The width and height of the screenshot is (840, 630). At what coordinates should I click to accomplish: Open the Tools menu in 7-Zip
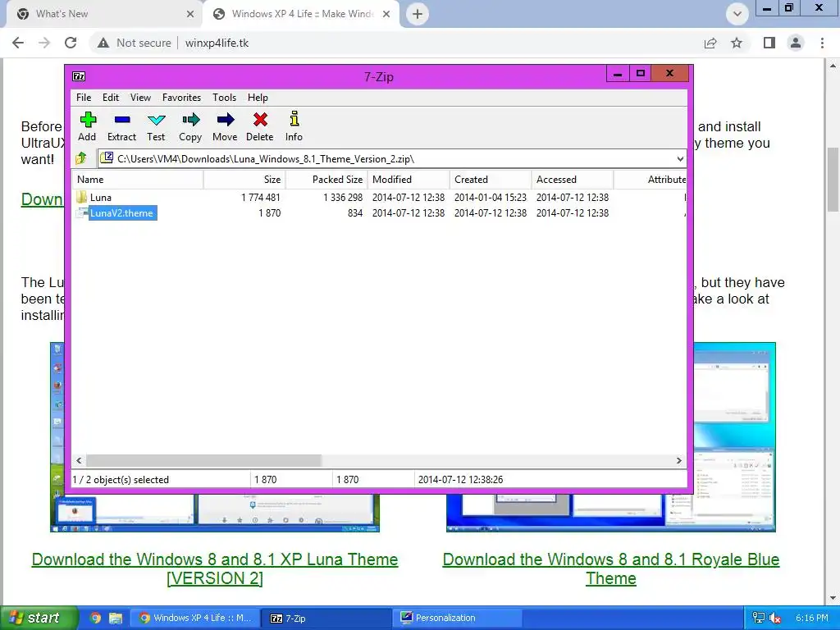point(224,98)
